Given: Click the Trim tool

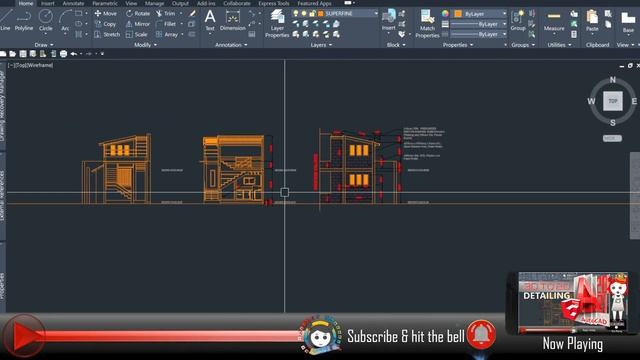Looking at the screenshot, I should pyautogui.click(x=165, y=13).
